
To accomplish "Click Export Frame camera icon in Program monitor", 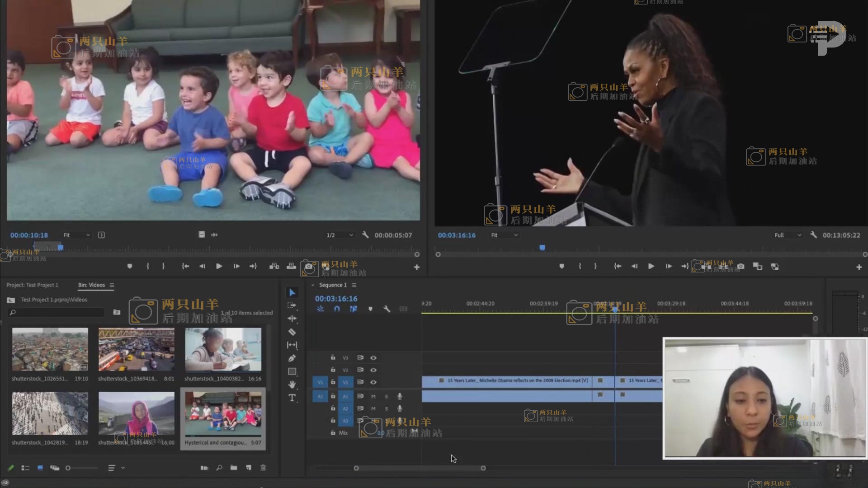I will [741, 267].
